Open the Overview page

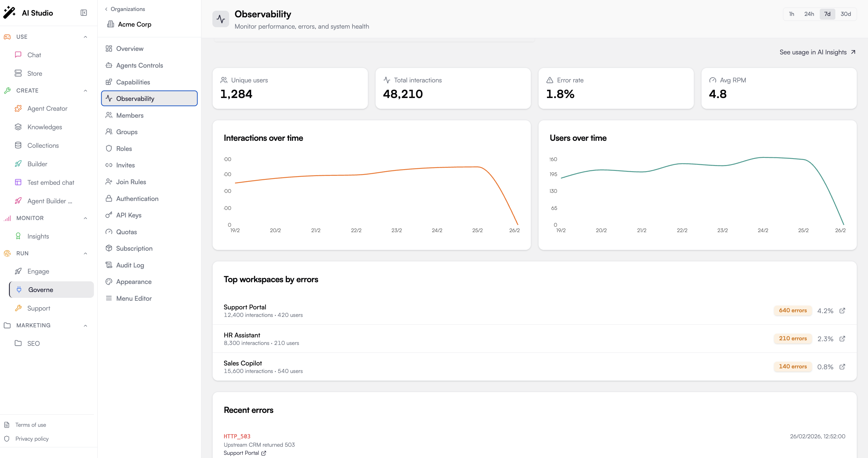(x=149, y=49)
